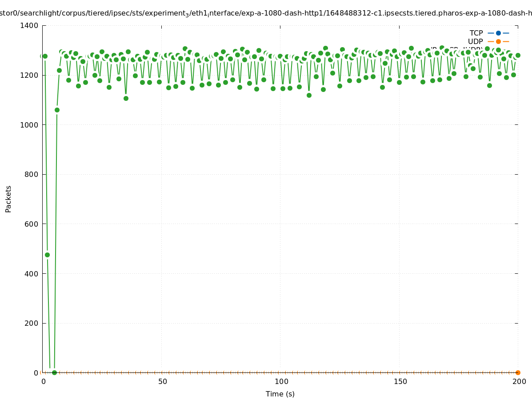This screenshot has height=400, width=532.
Task: Click the 50 tick label on x-axis
Action: pyautogui.click(x=163, y=382)
